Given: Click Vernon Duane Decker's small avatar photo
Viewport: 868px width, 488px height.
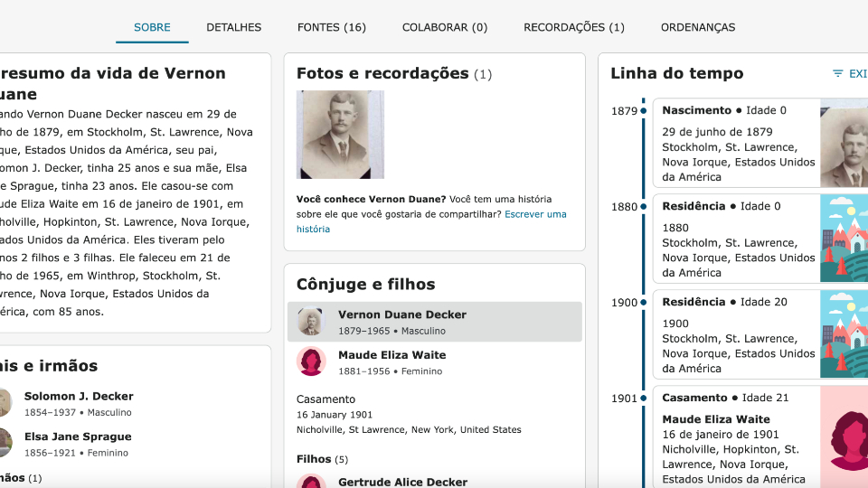Looking at the screenshot, I should [311, 322].
